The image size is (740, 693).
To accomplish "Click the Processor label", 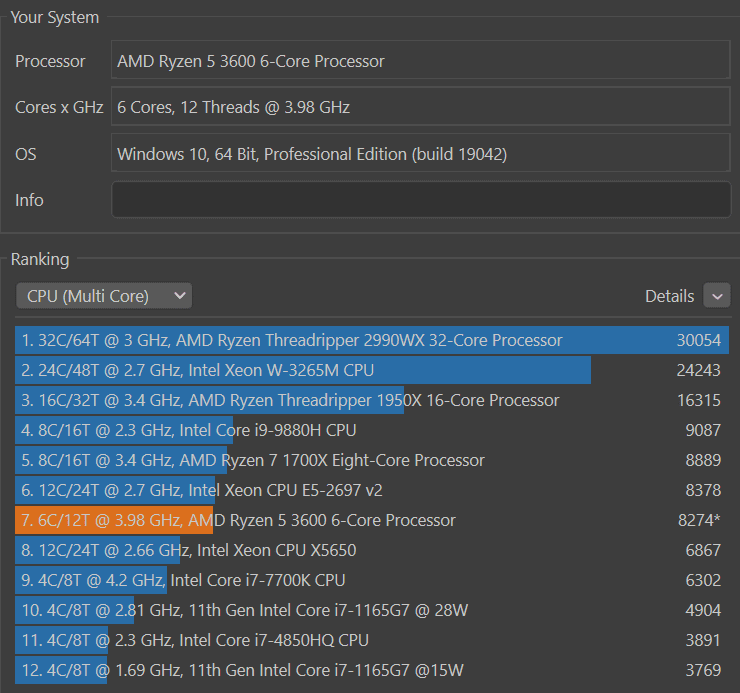I will point(50,61).
